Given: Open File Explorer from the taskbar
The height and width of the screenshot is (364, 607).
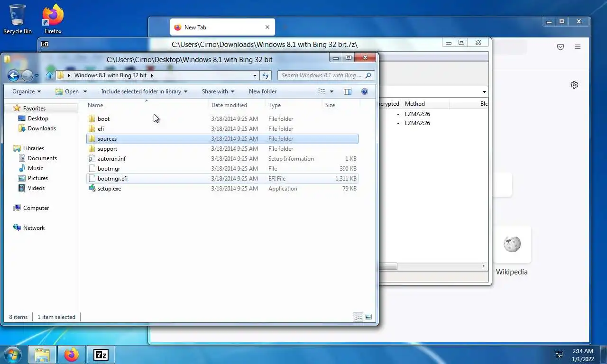Looking at the screenshot, I should pos(42,355).
